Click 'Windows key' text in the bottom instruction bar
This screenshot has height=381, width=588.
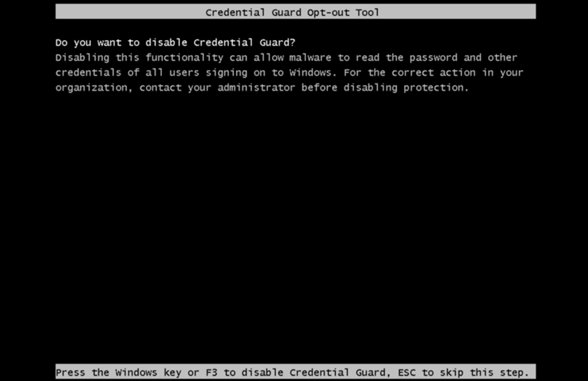click(148, 373)
